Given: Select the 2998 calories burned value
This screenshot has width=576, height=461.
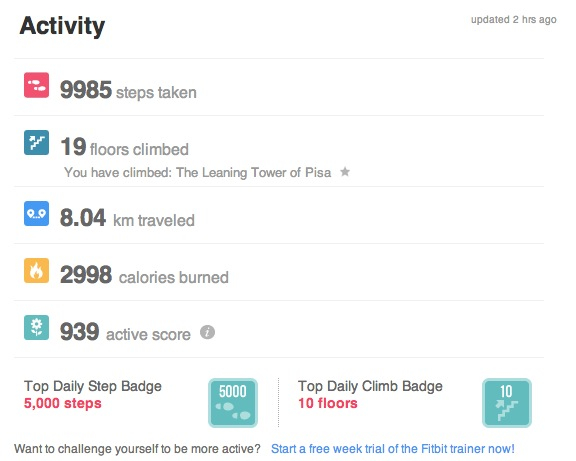Looking at the screenshot, I should click(86, 274).
